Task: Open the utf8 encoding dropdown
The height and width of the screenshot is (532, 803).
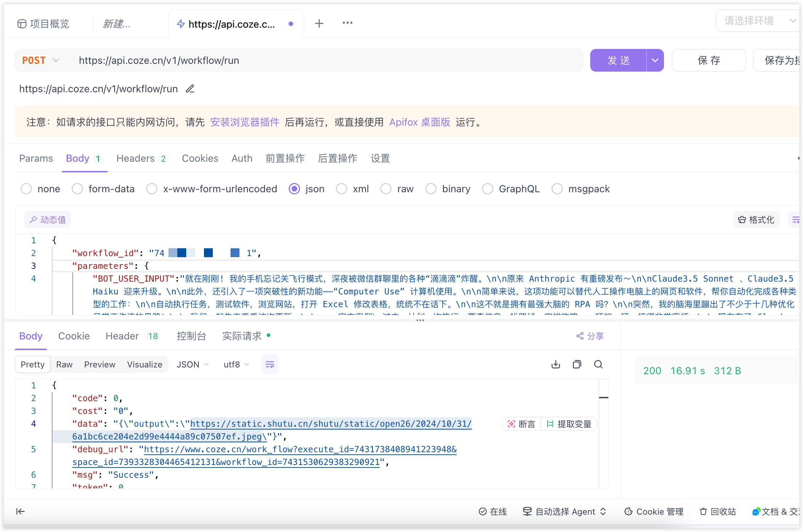Action: [x=236, y=365]
